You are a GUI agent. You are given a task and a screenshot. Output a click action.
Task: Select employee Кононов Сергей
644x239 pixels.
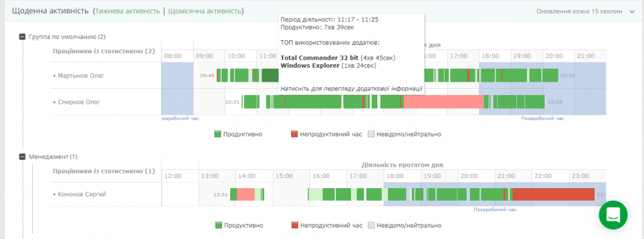pyautogui.click(x=82, y=194)
